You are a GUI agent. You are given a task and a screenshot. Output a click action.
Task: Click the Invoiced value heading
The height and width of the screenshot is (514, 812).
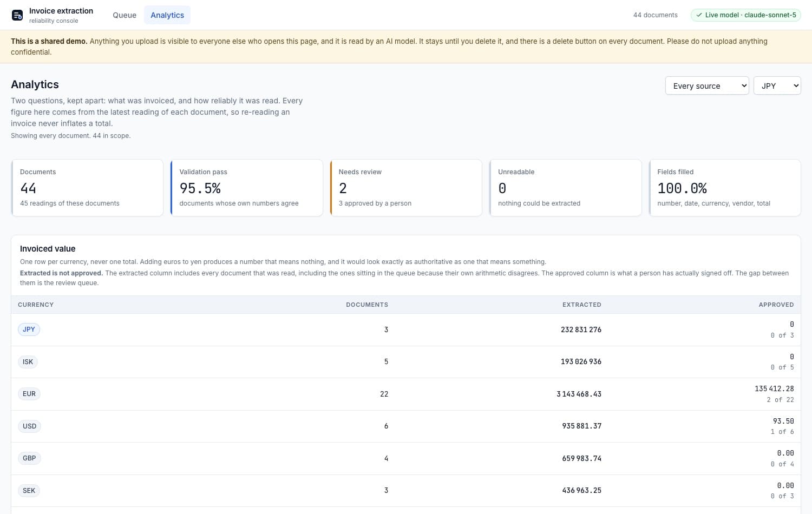click(48, 249)
